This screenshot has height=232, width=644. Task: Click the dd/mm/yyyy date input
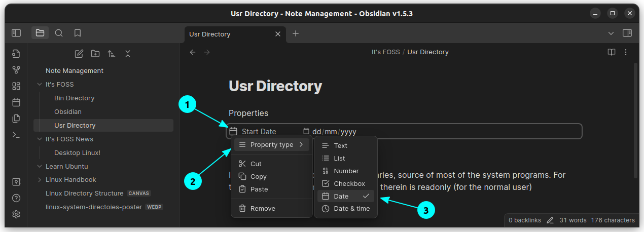coord(334,132)
